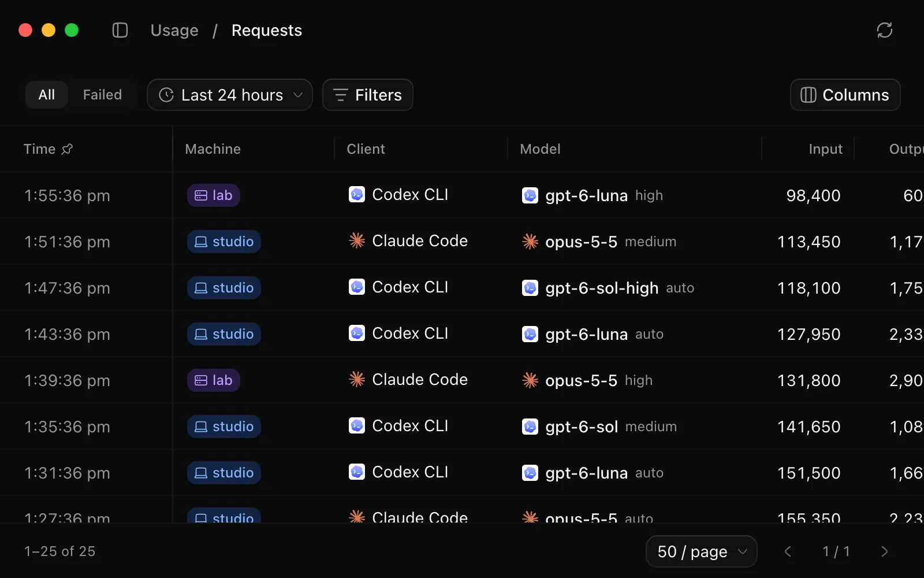Open the 50 / page size dropdown

point(701,551)
